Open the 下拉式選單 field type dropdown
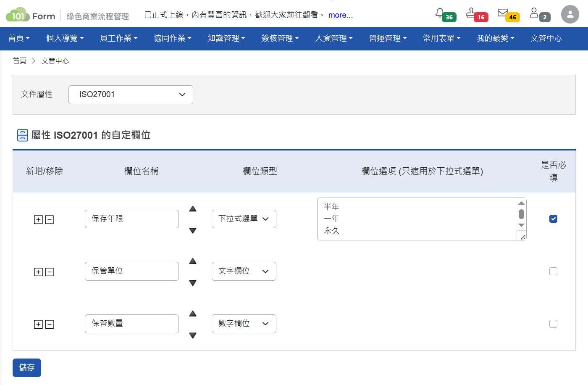This screenshot has width=588, height=385. click(x=244, y=219)
